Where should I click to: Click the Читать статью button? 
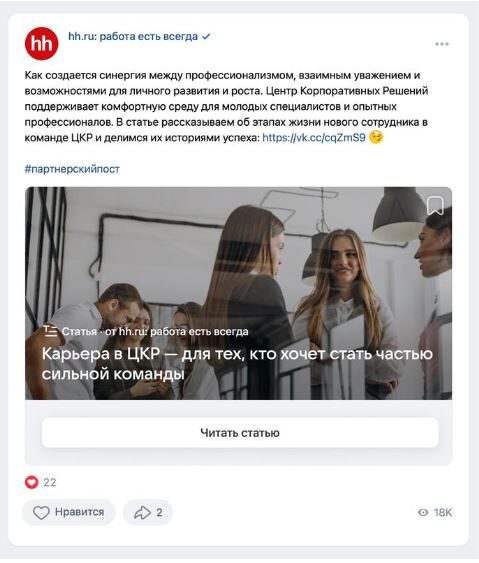pyautogui.click(x=240, y=433)
